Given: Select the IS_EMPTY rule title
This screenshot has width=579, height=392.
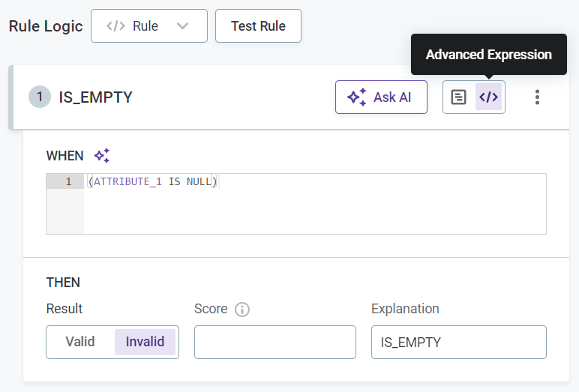Looking at the screenshot, I should [x=95, y=97].
